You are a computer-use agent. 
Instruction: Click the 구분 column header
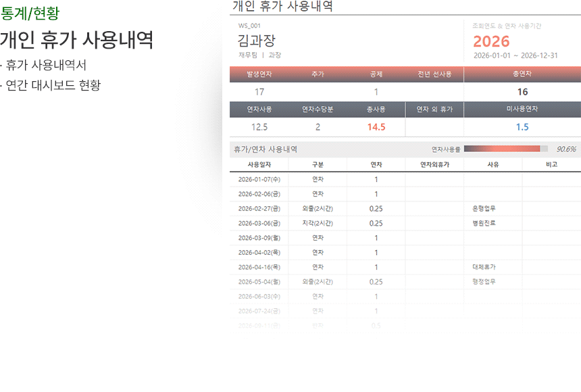pos(318,164)
